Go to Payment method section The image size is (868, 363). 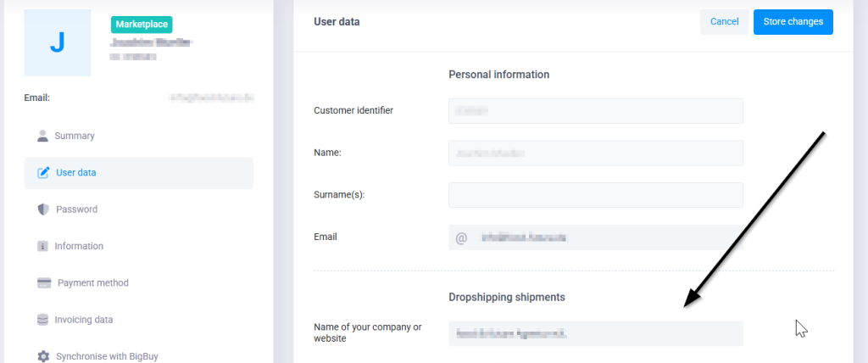coord(93,282)
